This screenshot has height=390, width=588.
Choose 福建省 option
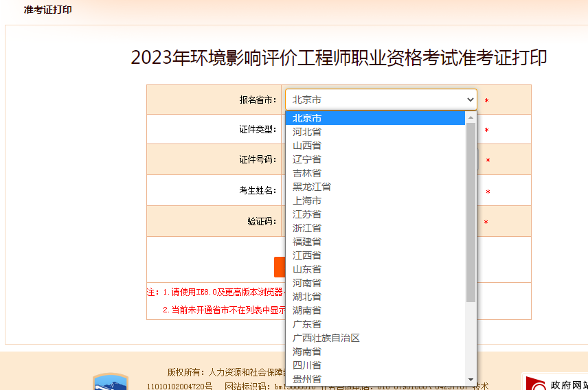pos(375,242)
